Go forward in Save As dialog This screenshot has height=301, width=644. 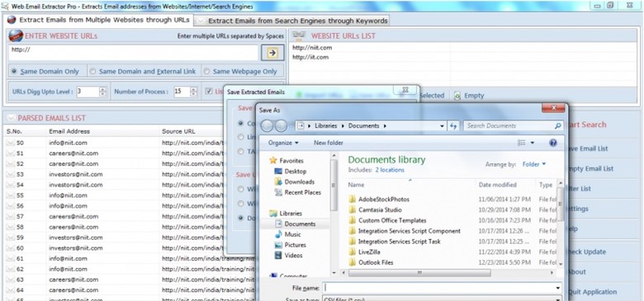pos(281,126)
